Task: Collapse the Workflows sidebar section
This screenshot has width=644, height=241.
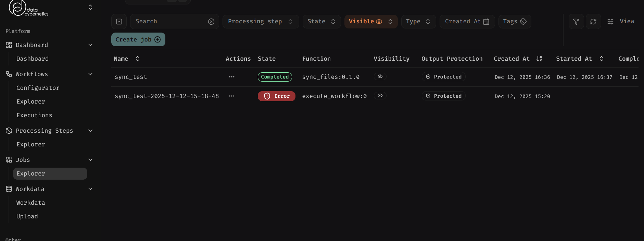Action: click(x=90, y=74)
